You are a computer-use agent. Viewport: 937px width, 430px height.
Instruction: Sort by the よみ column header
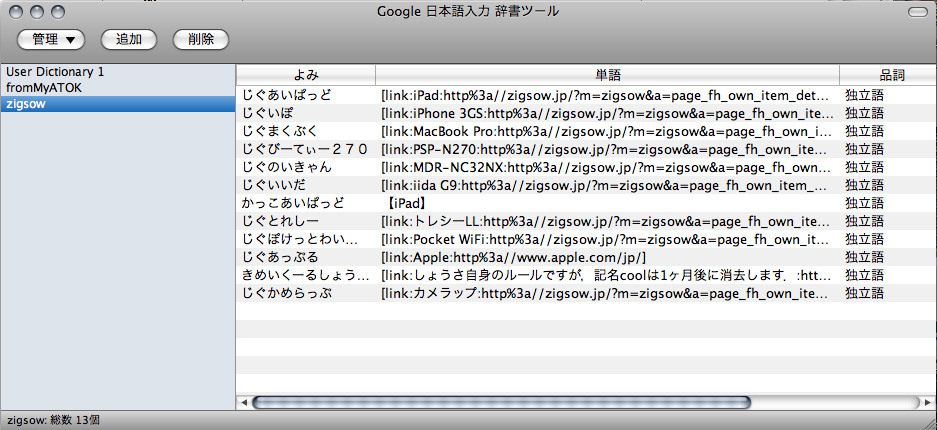coord(306,75)
